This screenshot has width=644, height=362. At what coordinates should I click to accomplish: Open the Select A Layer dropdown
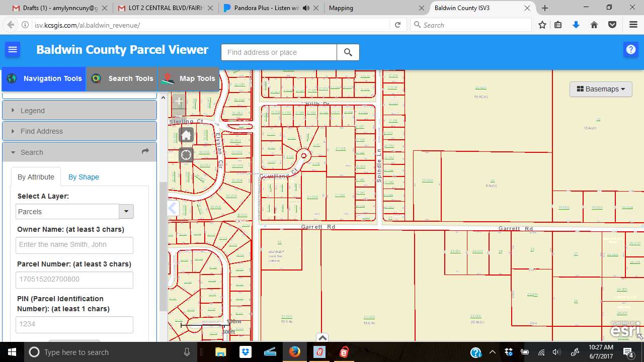coord(75,211)
